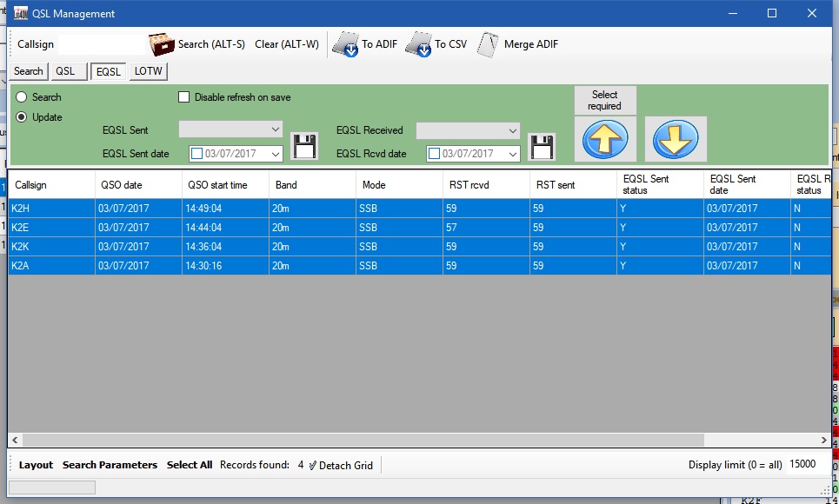
Task: Click start time 14:36:04 cell
Action: pyautogui.click(x=225, y=247)
